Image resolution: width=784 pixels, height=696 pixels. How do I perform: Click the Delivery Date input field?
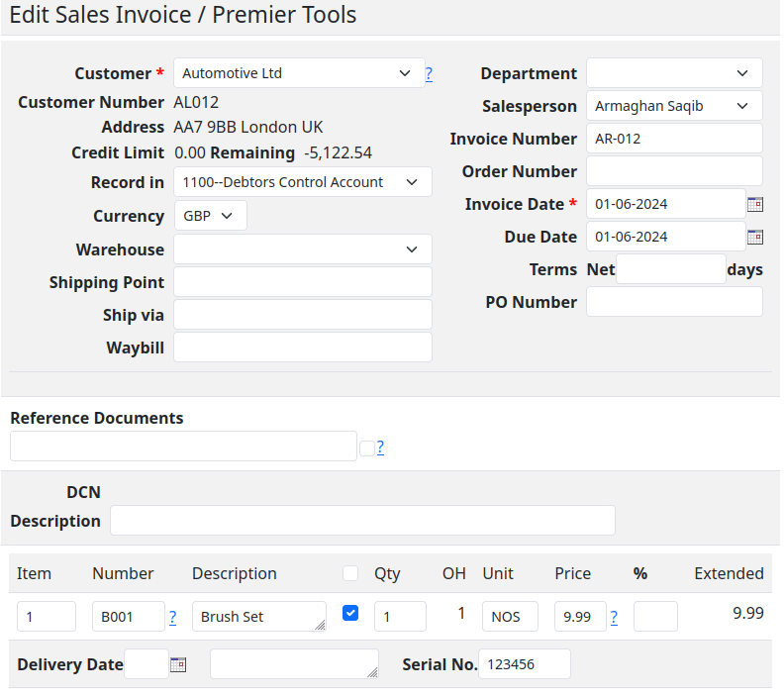(146, 664)
